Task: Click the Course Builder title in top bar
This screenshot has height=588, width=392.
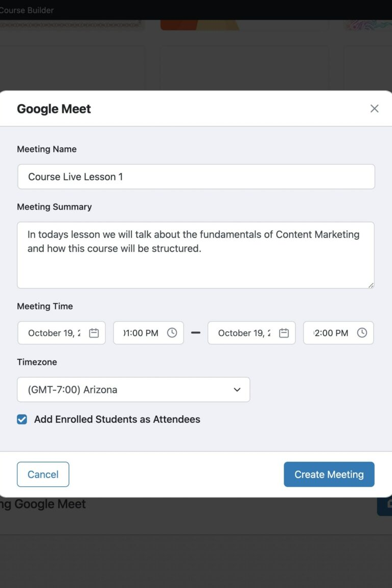Action: pos(27,10)
